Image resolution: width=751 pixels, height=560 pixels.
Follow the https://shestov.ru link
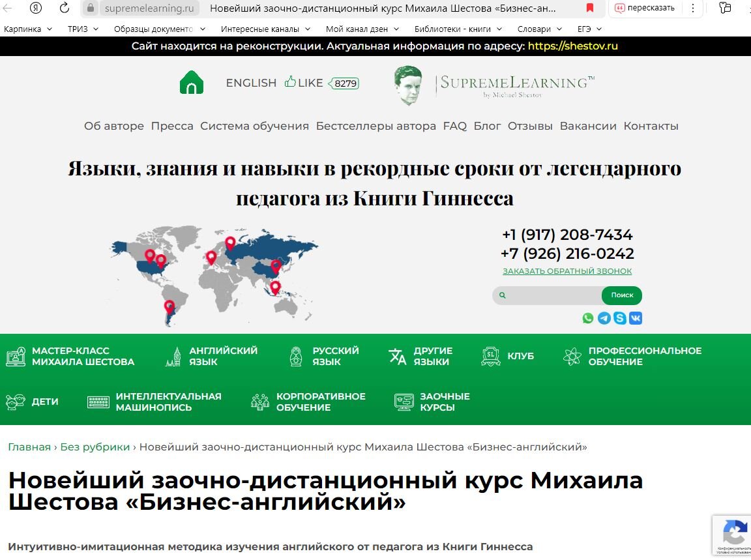(573, 46)
